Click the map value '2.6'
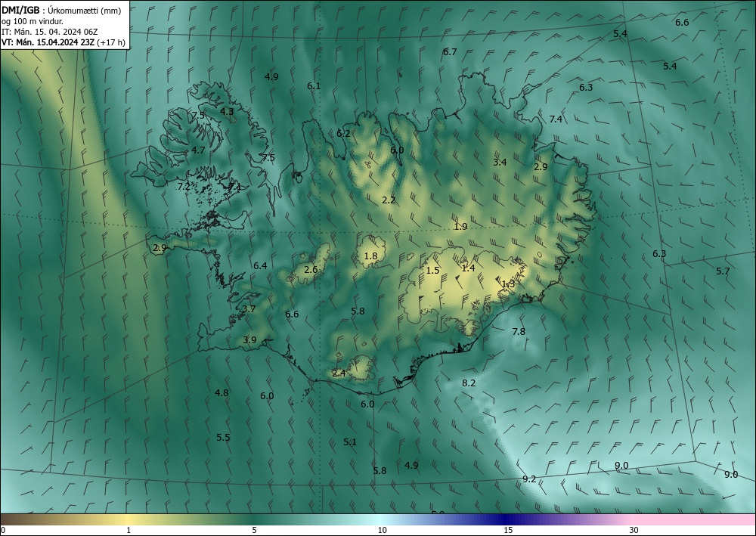 (x=311, y=269)
